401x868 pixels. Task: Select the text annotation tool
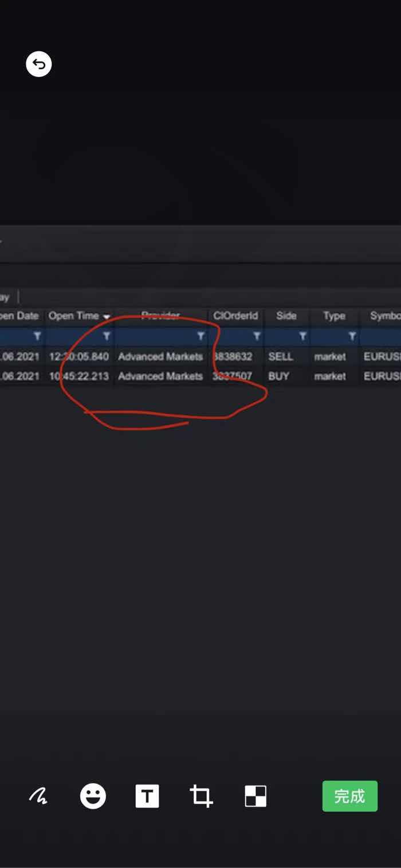147,796
